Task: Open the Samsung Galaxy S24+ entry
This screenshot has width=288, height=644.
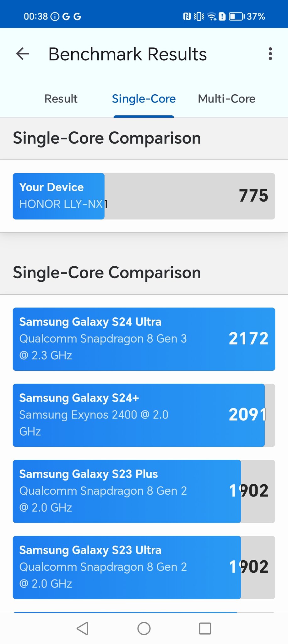Action: coord(144,415)
